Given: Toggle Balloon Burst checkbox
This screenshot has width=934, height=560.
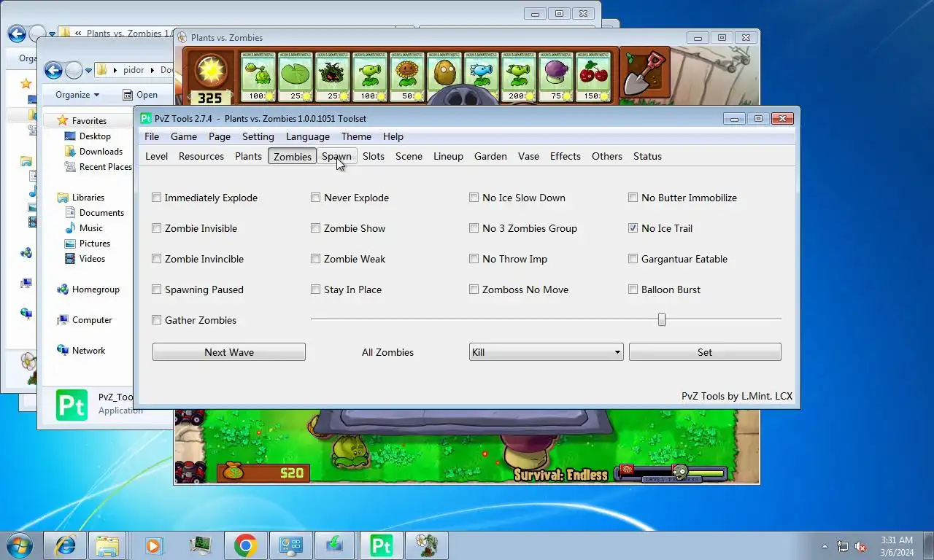Looking at the screenshot, I should tap(633, 289).
